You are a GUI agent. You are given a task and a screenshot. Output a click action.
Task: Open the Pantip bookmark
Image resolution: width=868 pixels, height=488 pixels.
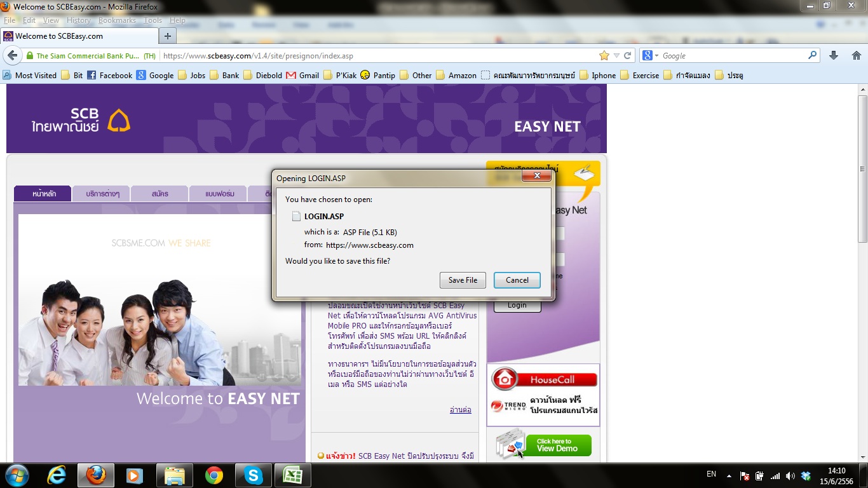click(x=377, y=75)
